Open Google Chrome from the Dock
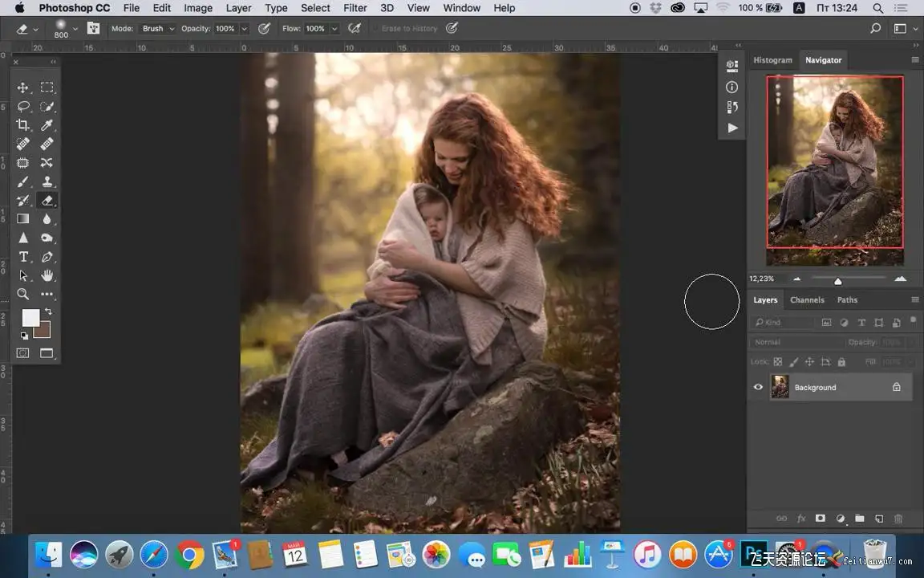The height and width of the screenshot is (578, 924). click(x=190, y=555)
